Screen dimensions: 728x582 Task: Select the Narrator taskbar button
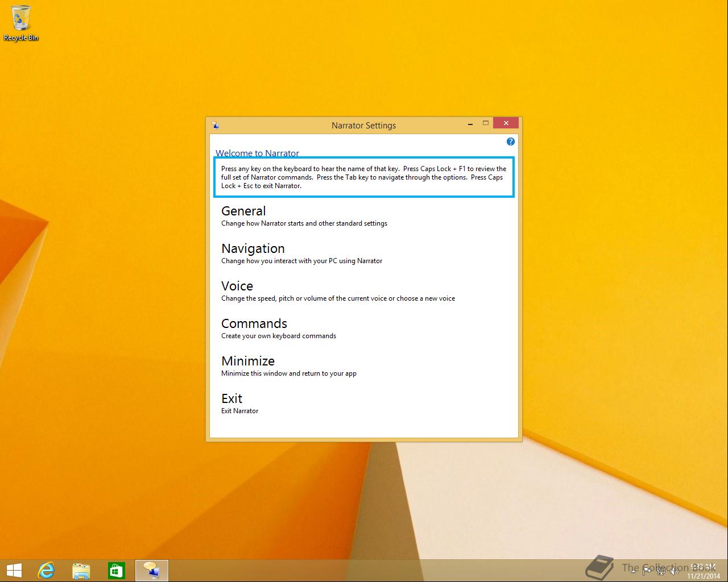pyautogui.click(x=152, y=570)
